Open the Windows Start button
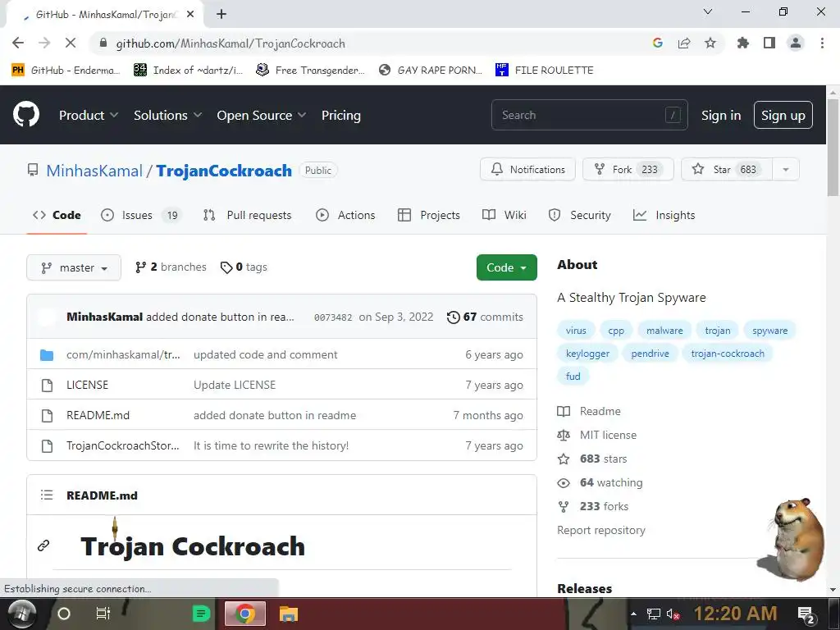This screenshot has height=630, width=840. coord(21,614)
